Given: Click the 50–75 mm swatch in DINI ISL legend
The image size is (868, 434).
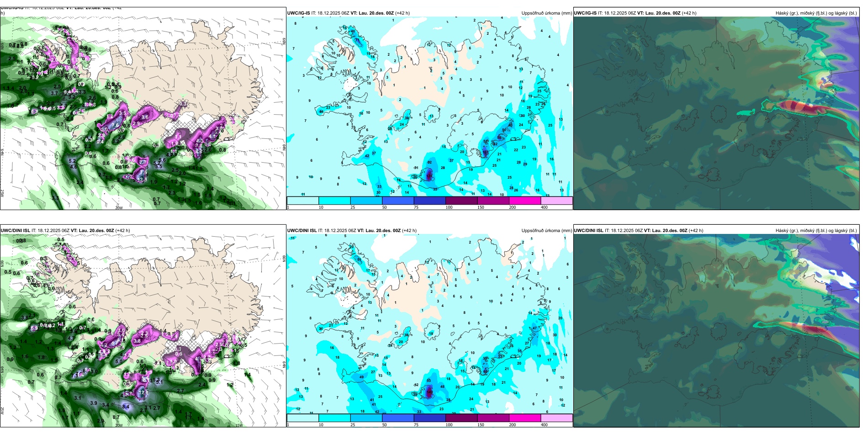Looking at the screenshot, I should click(x=398, y=418).
